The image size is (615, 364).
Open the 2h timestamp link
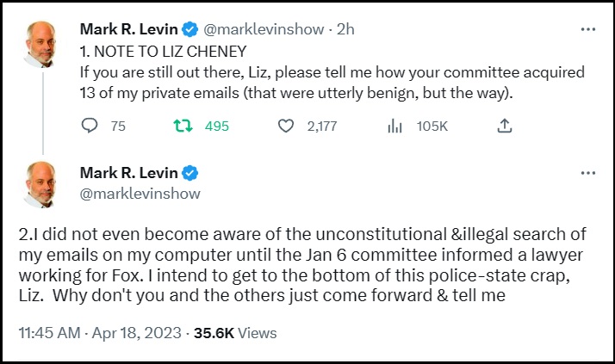pyautogui.click(x=345, y=28)
